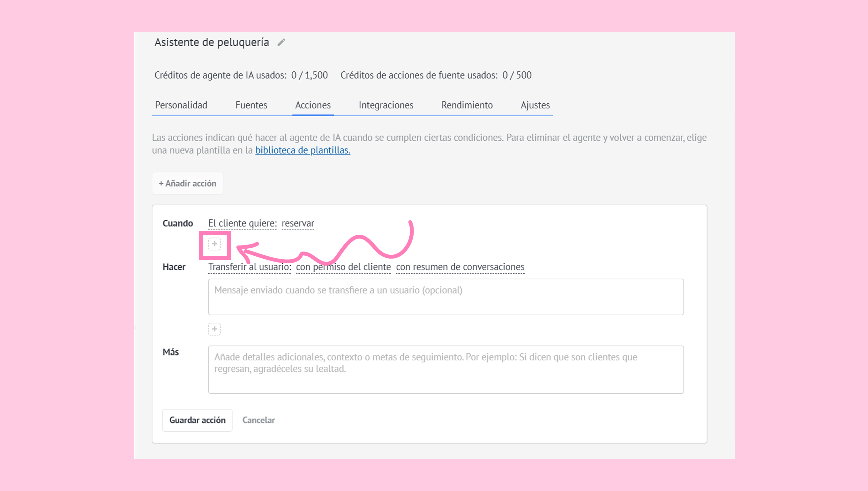Click the plus icon under Cuando condition

pyautogui.click(x=214, y=244)
